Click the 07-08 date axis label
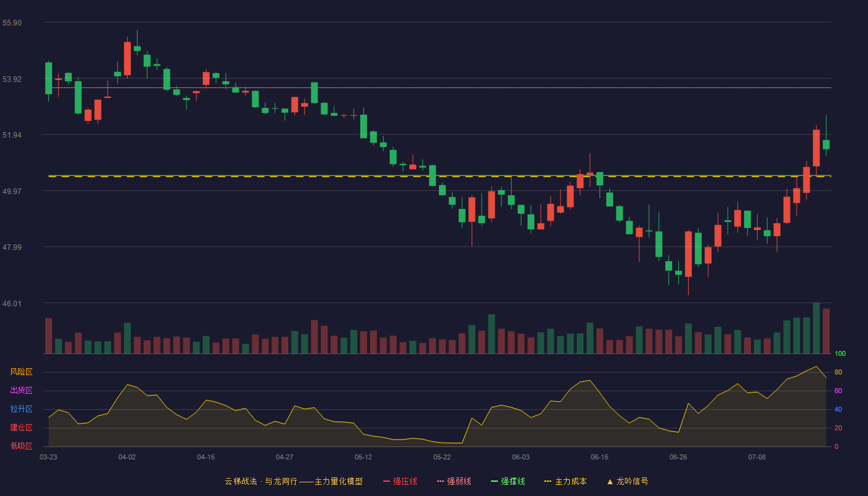This screenshot has height=496, width=868. (x=757, y=457)
